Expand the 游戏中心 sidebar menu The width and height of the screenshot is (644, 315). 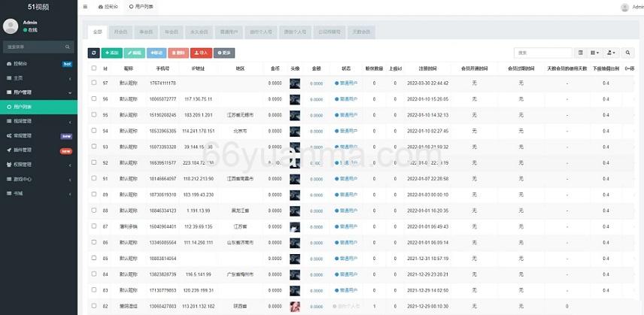click(x=38, y=179)
